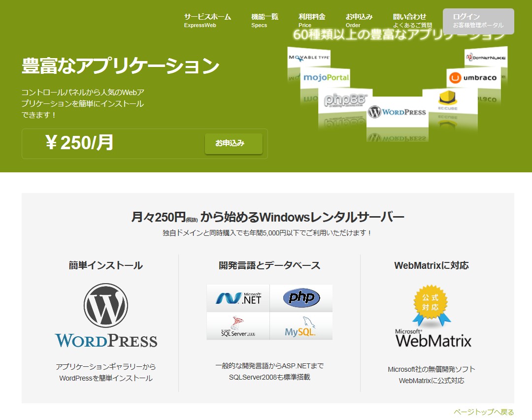This screenshot has width=532, height=420.
Task: Click the phpBB logo card
Action: (345, 101)
